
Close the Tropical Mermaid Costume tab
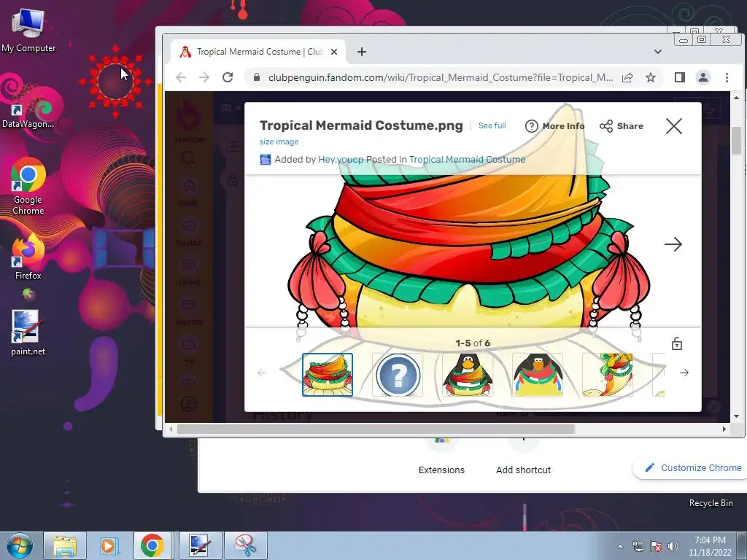click(334, 52)
